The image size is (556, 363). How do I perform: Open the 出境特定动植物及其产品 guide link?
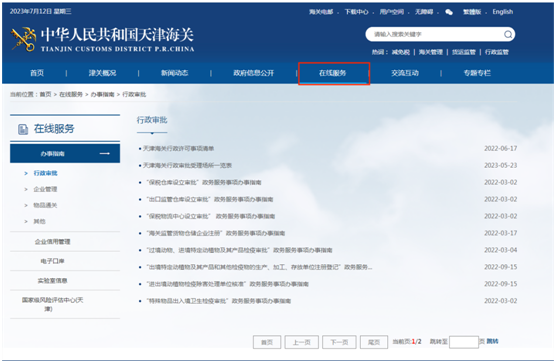259,267
